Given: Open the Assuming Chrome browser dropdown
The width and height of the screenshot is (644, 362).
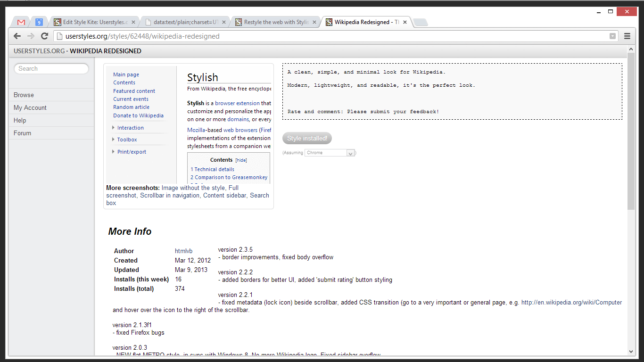Looking at the screenshot, I should click(x=330, y=153).
